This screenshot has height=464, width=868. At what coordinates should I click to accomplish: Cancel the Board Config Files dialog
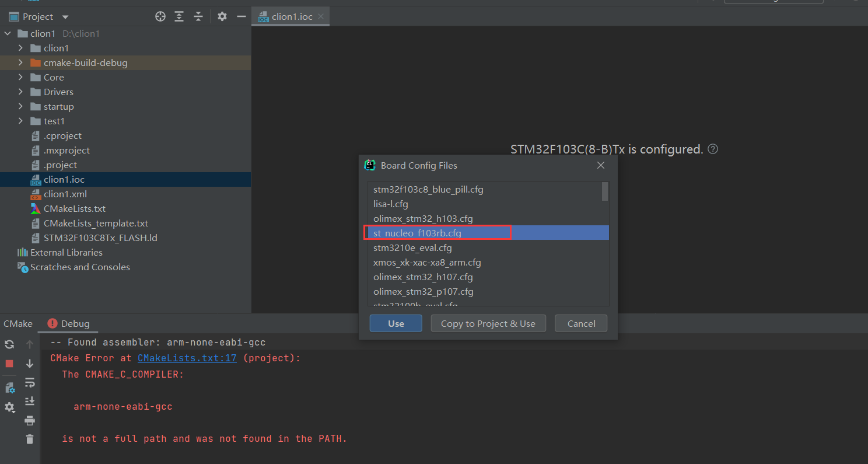click(581, 323)
